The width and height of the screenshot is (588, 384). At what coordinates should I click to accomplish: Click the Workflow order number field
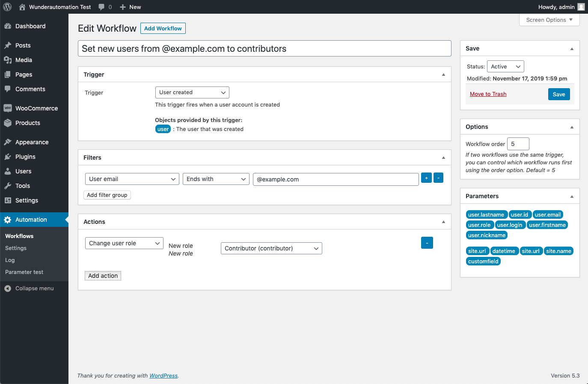pyautogui.click(x=518, y=144)
